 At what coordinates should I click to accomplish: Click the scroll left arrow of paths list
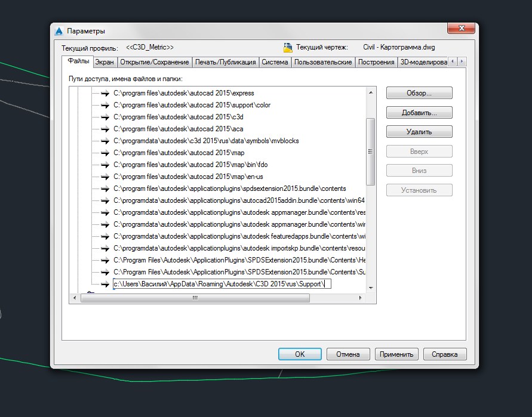(75, 298)
